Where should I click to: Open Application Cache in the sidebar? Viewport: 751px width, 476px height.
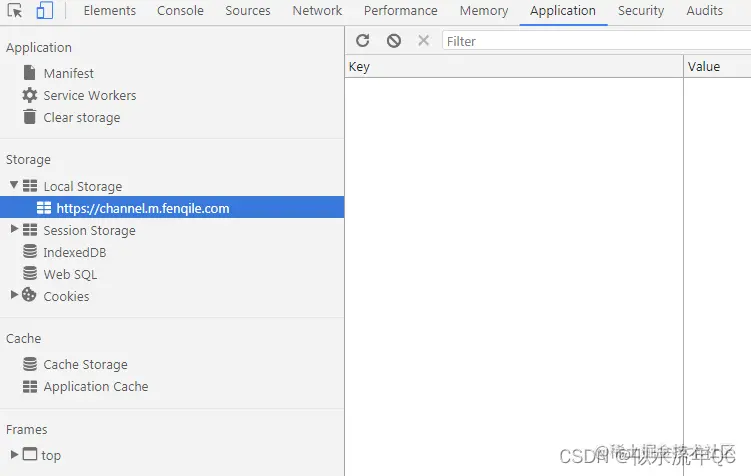pos(96,386)
